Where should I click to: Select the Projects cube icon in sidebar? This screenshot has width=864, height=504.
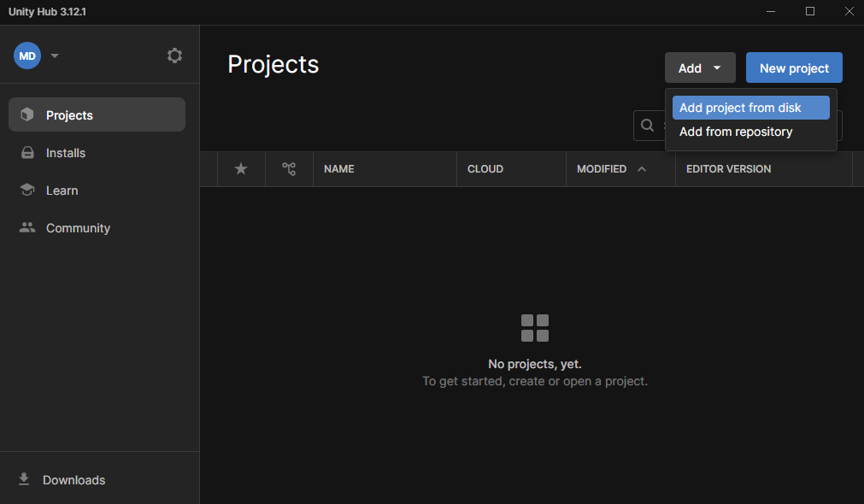pyautogui.click(x=27, y=115)
